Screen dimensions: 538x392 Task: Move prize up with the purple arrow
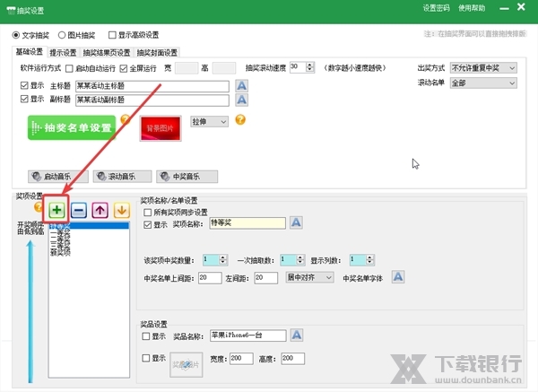pyautogui.click(x=100, y=210)
